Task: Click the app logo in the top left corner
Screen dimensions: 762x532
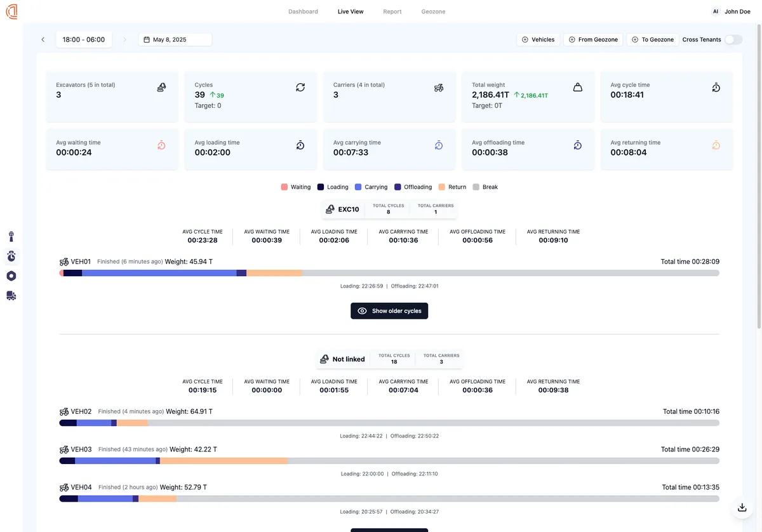Action: tap(11, 11)
